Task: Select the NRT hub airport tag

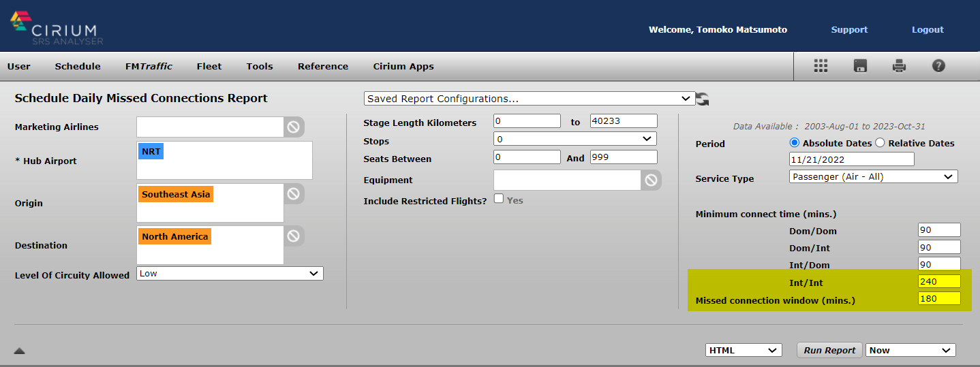Action: (x=151, y=151)
